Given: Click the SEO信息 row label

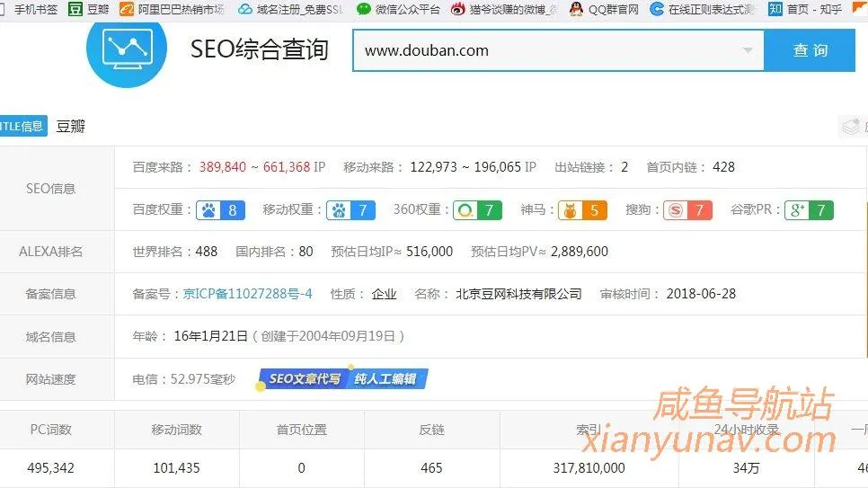Looking at the screenshot, I should click(x=51, y=189).
